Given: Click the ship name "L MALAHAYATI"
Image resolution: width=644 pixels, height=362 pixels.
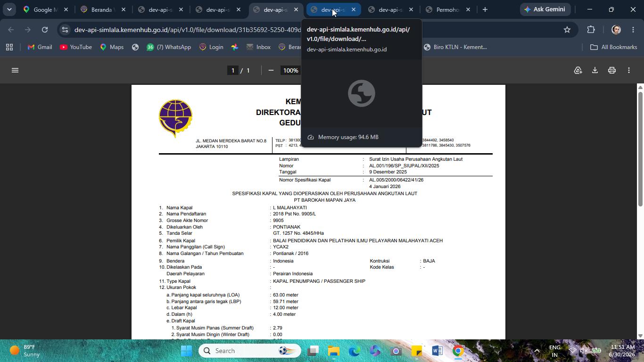Looking at the screenshot, I should point(290,208).
